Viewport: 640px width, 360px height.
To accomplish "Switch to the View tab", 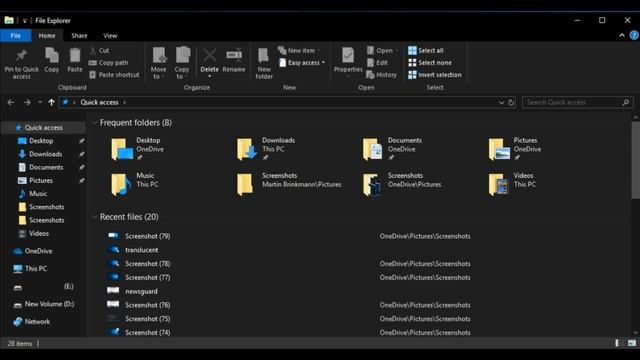I will 110,36.
